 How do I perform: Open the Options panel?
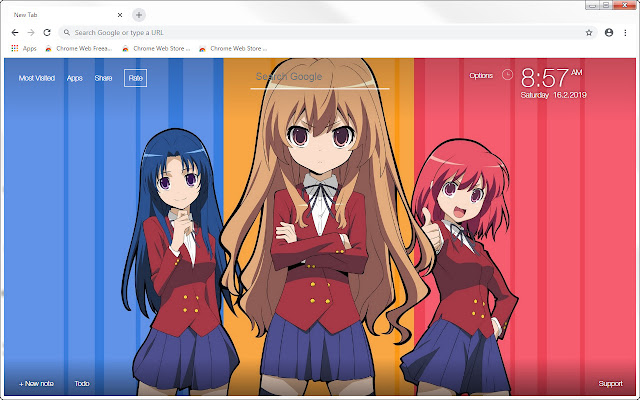[x=481, y=76]
